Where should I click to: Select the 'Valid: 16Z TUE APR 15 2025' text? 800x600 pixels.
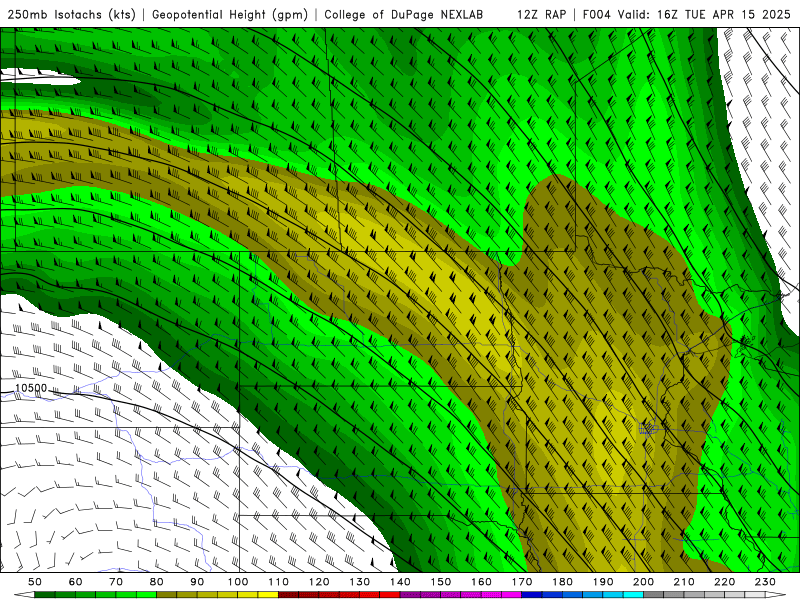coord(704,14)
